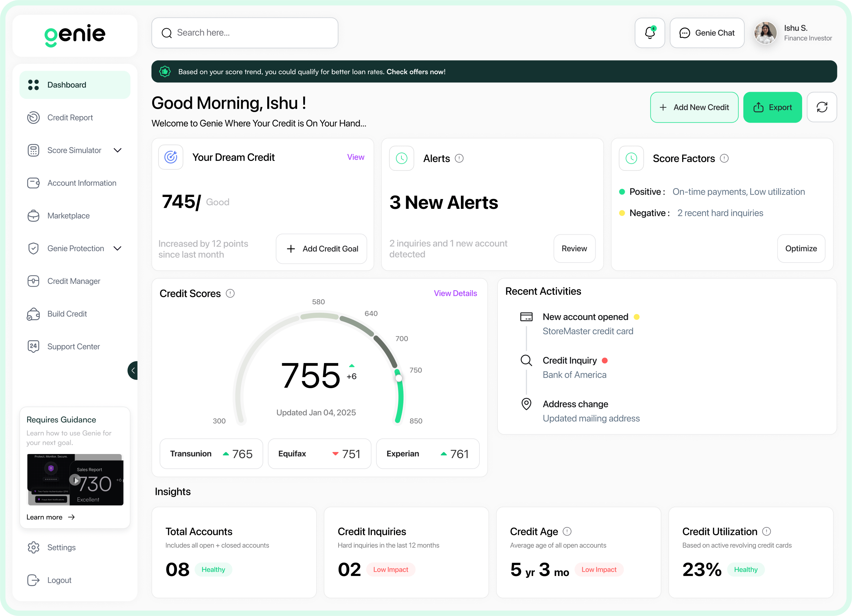Click the credit score gauge handle
Screen dimensions: 852x616
399,378
